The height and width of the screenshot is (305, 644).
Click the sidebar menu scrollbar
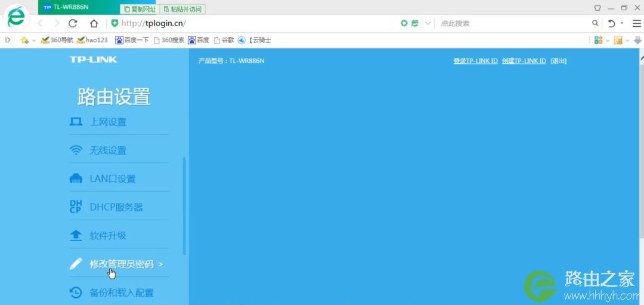click(x=184, y=206)
